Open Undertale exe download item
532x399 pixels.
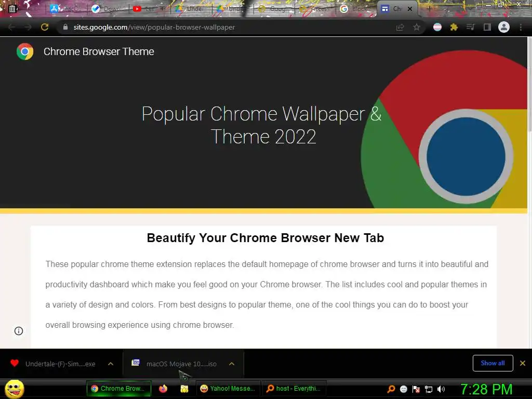[x=60, y=364]
